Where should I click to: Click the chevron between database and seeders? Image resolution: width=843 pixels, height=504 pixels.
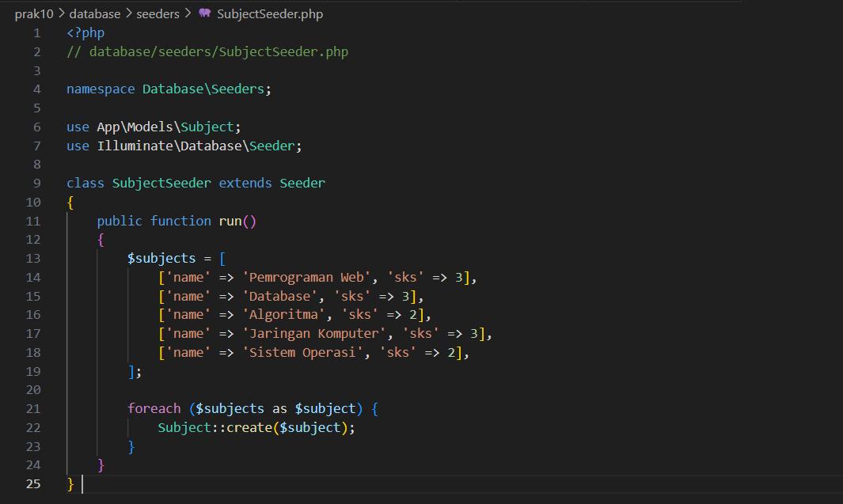click(129, 13)
